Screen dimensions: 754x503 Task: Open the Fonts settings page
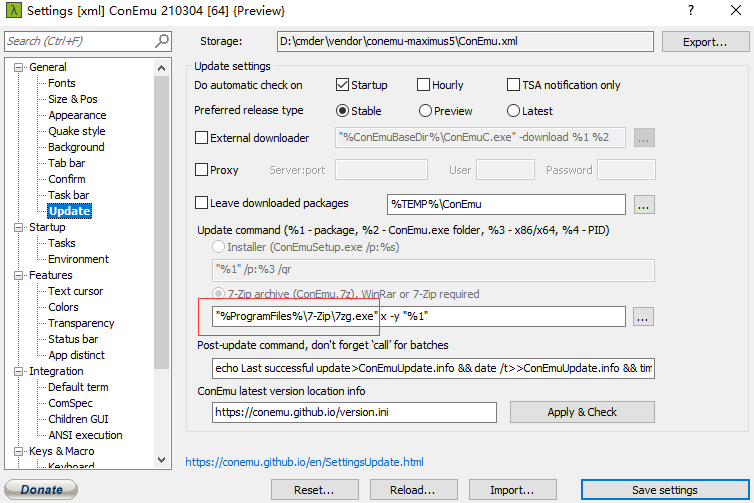click(x=62, y=83)
